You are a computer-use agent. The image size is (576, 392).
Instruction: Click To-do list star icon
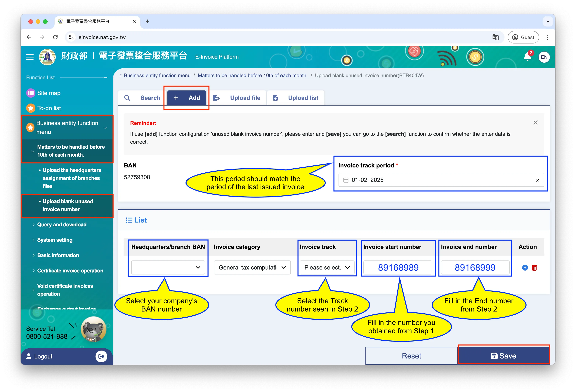30,108
